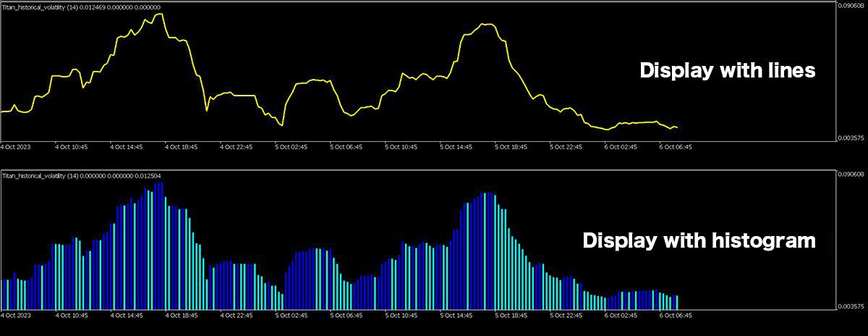Viewport: 868px width, 336px height.
Task: Select the 'Display with lines' text
Action: [x=727, y=71]
